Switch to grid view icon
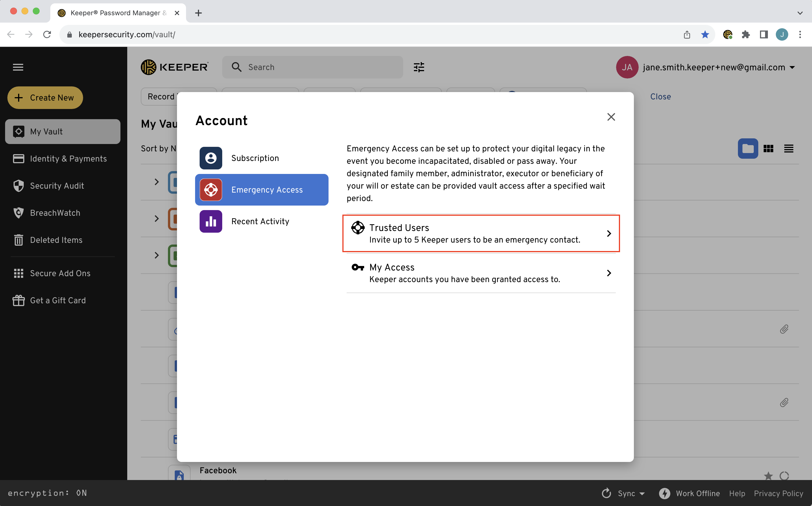The image size is (812, 506). (768, 149)
